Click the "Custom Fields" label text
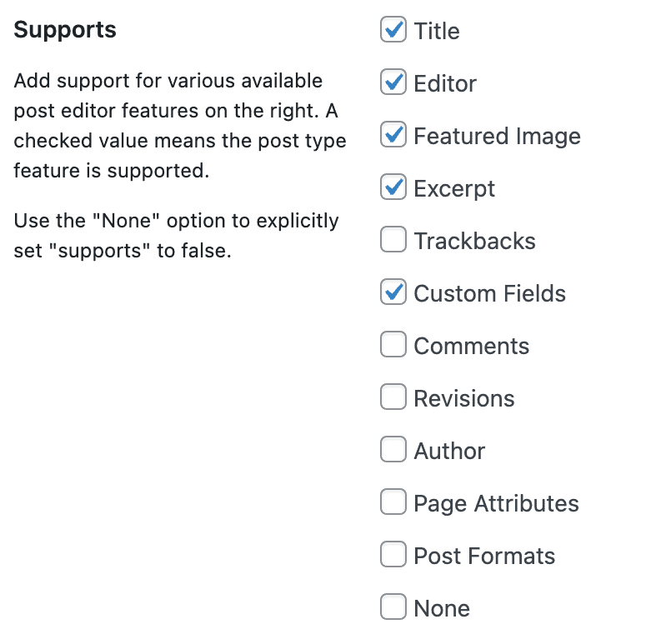The height and width of the screenshot is (644, 666). (x=489, y=293)
